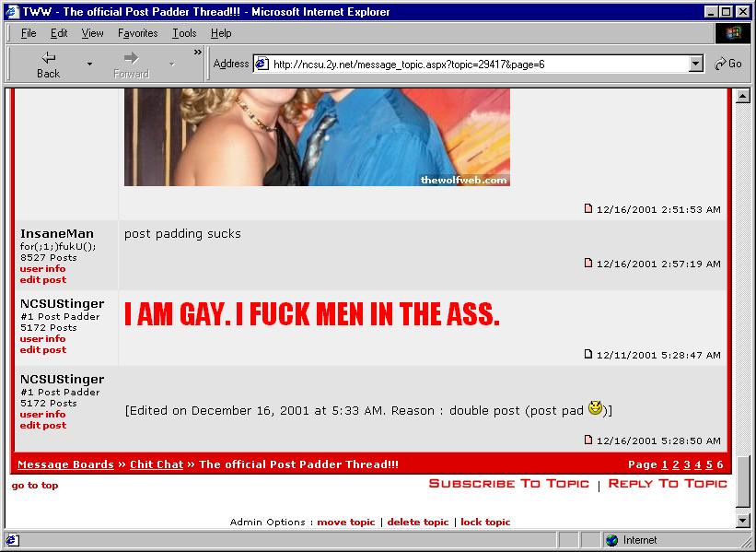Open the Back button history dropdown arrow
The height and width of the screenshot is (552, 756).
tap(89, 65)
